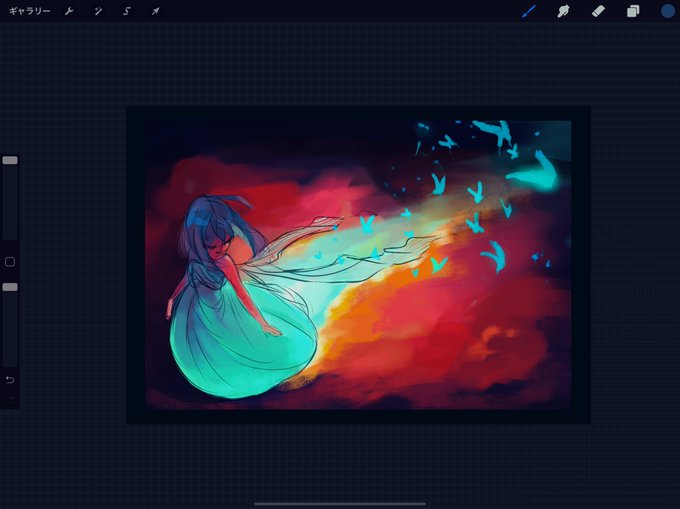Click the brush size slider handle
This screenshot has width=680, height=509.
point(10,160)
